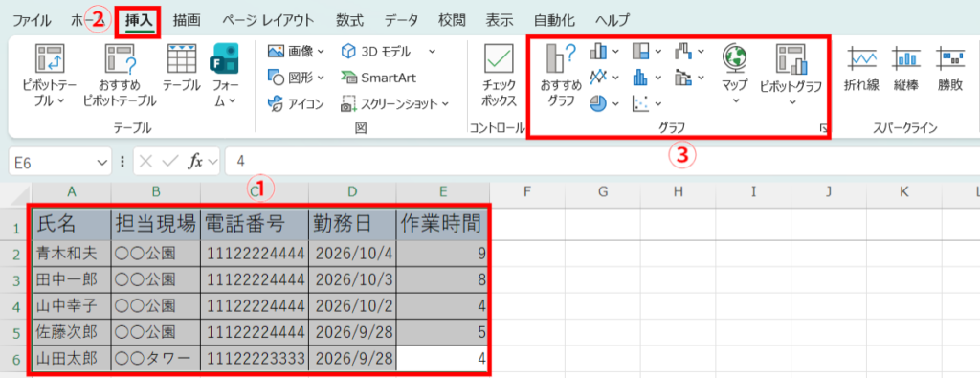Screen dimensions: 980x378
Task: Select the 挿入 tab
Action: click(x=139, y=21)
